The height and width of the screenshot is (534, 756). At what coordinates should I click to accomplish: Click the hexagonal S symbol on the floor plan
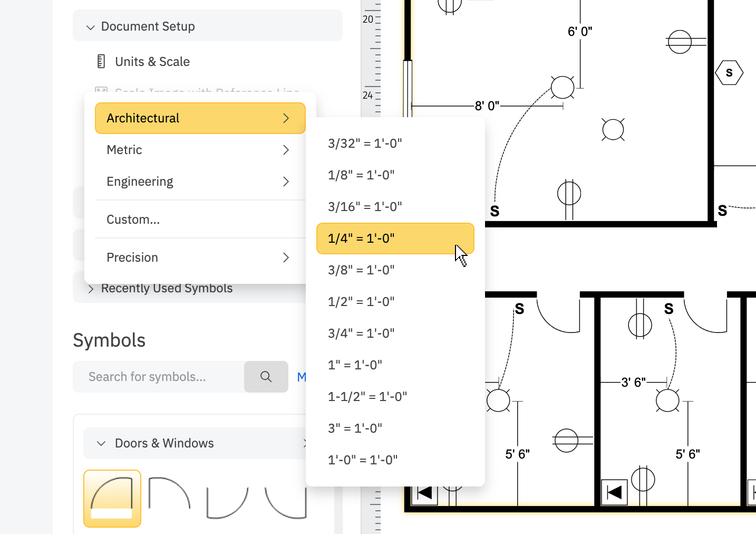(x=729, y=73)
